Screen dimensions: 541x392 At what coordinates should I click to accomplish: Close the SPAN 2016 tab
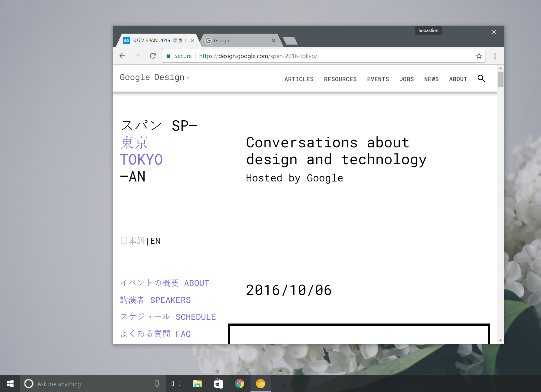pyautogui.click(x=192, y=41)
